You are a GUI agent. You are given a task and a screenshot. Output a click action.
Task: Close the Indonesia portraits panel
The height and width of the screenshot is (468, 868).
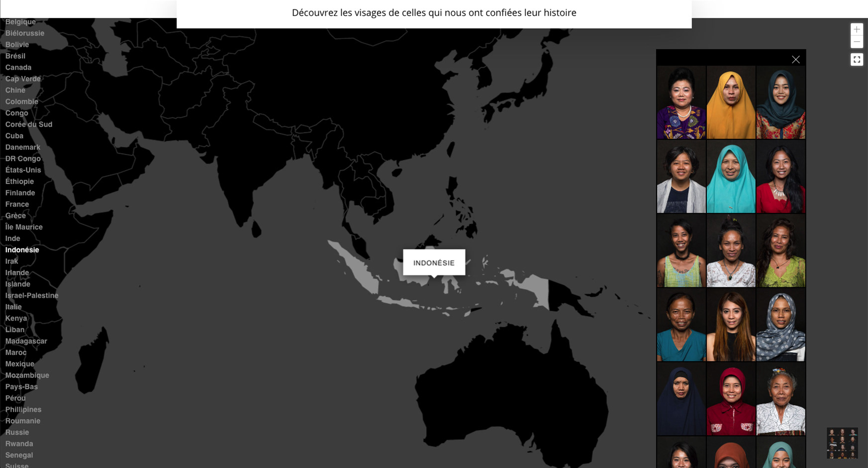coord(796,59)
